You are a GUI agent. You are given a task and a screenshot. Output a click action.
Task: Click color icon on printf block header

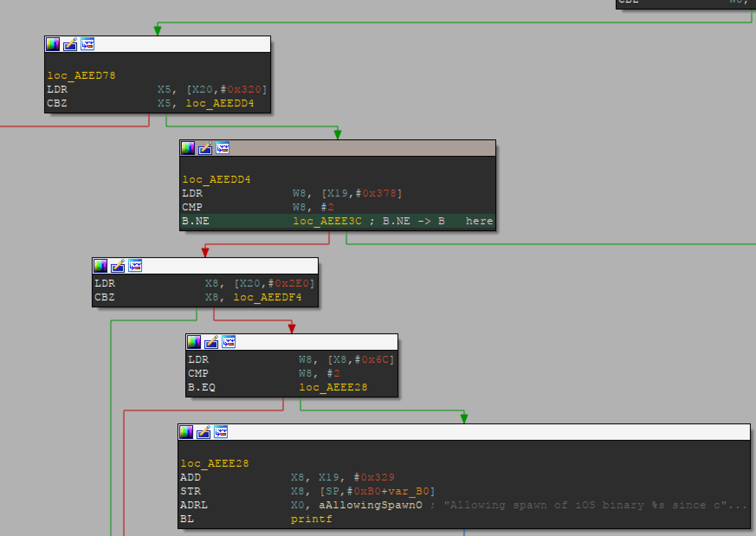[186, 432]
